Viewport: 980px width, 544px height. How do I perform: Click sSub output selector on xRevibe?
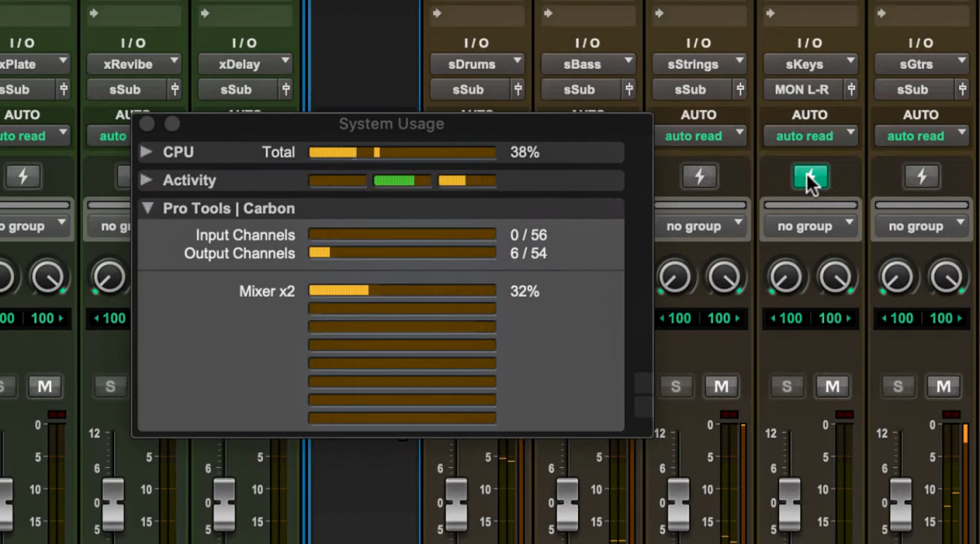(126, 90)
